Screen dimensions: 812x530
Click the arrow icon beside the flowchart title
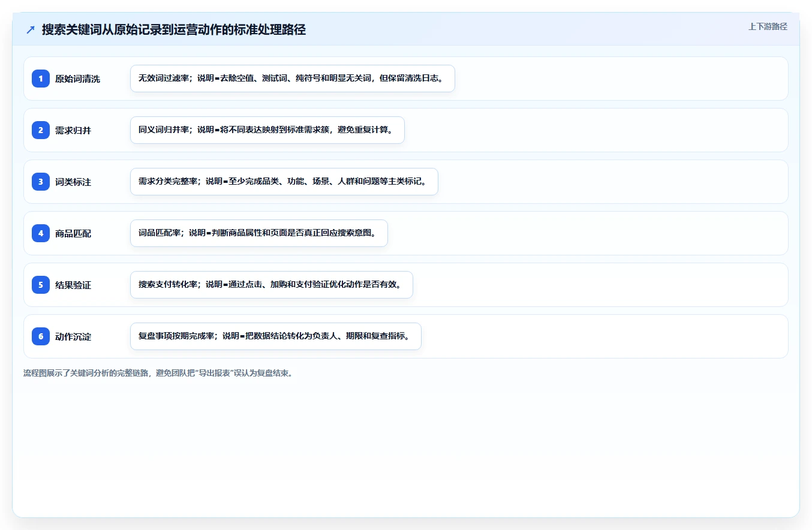coord(31,29)
